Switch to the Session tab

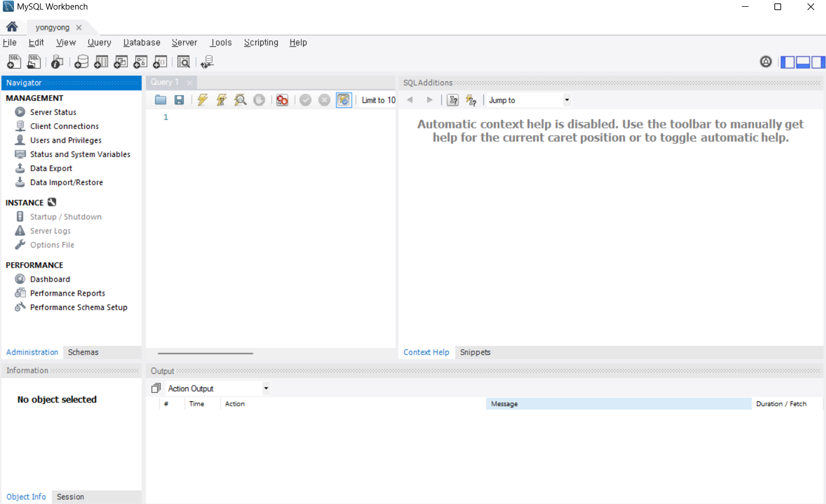tap(70, 497)
